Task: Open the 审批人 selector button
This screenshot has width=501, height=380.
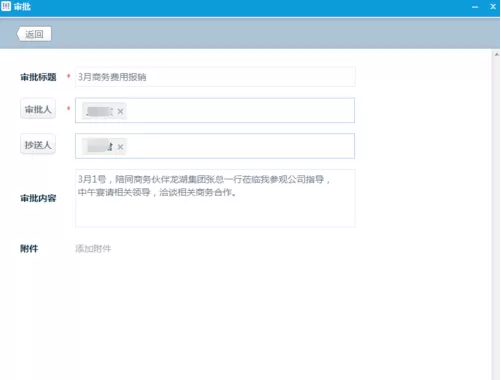Action: [38, 109]
